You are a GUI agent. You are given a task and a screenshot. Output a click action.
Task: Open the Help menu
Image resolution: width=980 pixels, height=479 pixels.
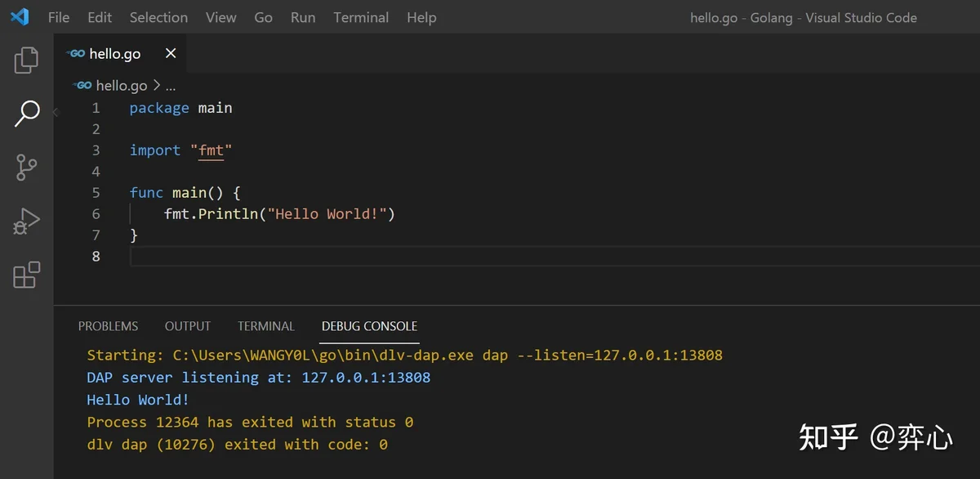coord(421,17)
